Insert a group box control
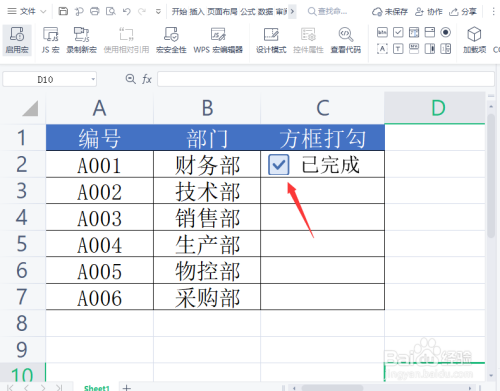Image resolution: width=500 pixels, height=391 pixels. 414,49
